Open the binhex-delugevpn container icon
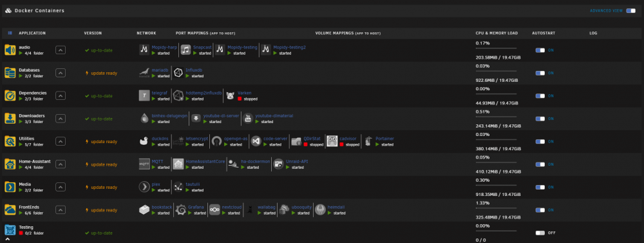This screenshot has height=243, width=644. 144,119
